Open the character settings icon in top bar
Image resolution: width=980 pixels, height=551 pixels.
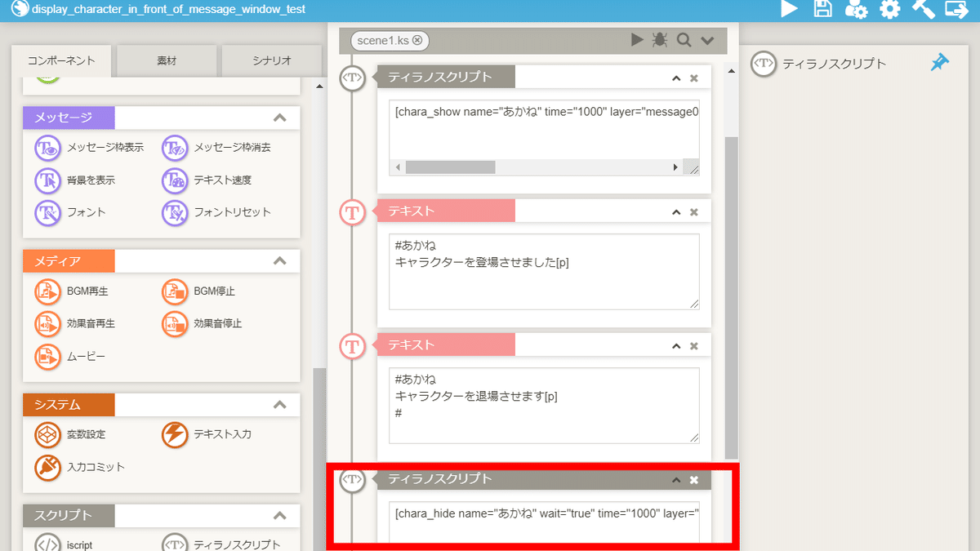point(856,9)
